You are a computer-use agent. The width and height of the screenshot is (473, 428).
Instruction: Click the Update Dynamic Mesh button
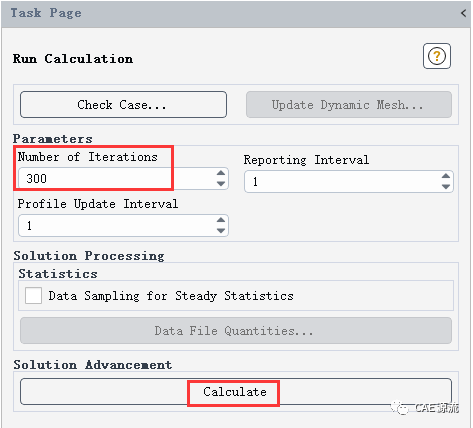pos(349,105)
